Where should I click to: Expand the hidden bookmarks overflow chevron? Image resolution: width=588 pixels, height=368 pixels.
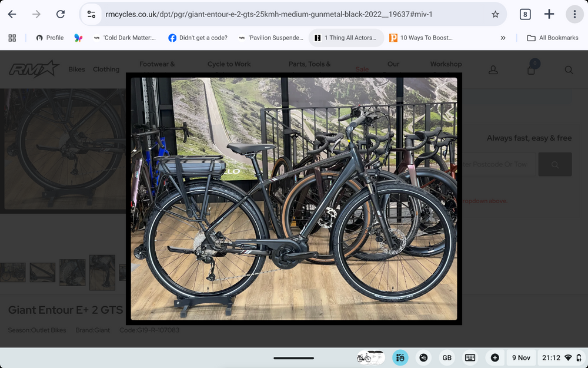[x=503, y=37]
